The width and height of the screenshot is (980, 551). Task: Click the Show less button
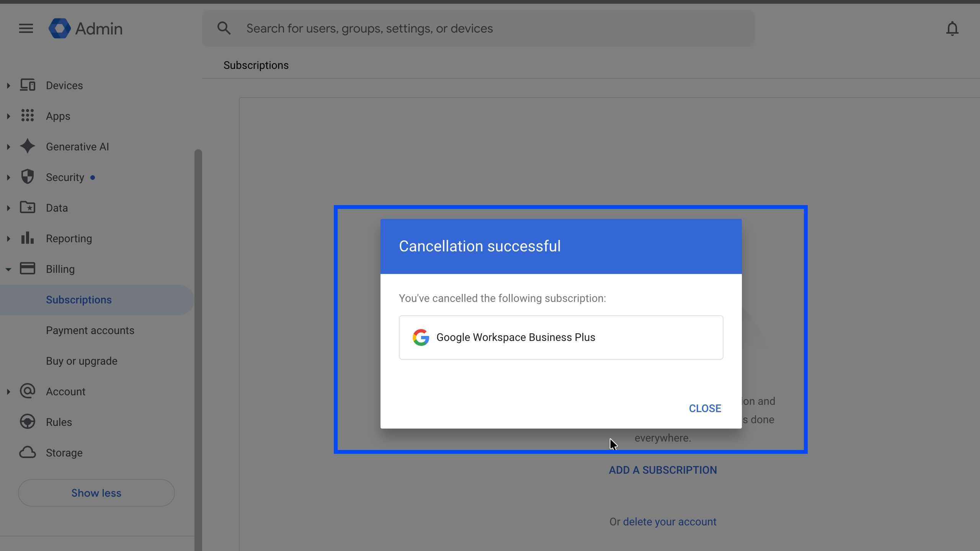click(x=96, y=493)
